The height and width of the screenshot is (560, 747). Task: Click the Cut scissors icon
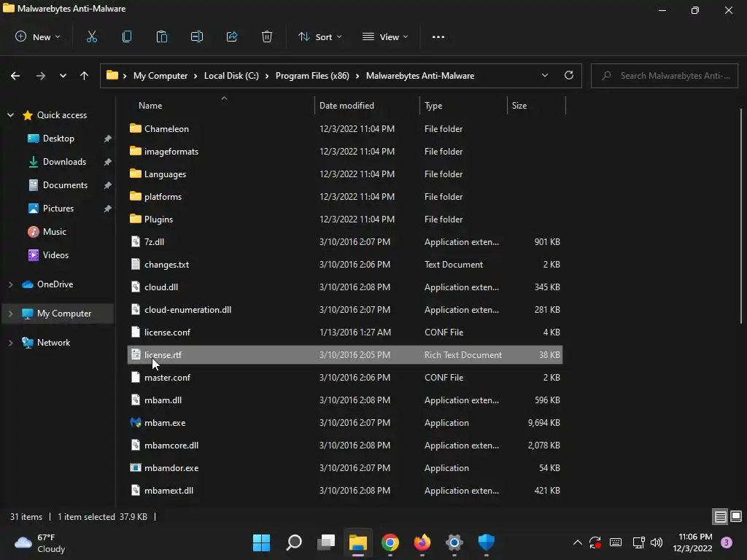point(91,36)
